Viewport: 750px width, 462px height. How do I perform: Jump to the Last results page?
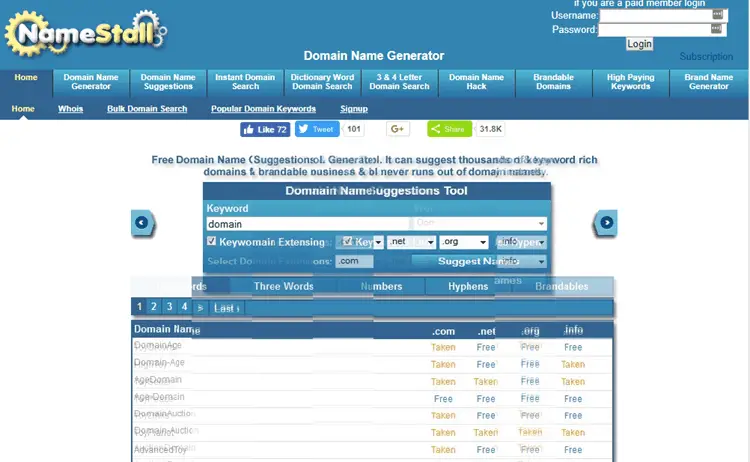point(226,308)
